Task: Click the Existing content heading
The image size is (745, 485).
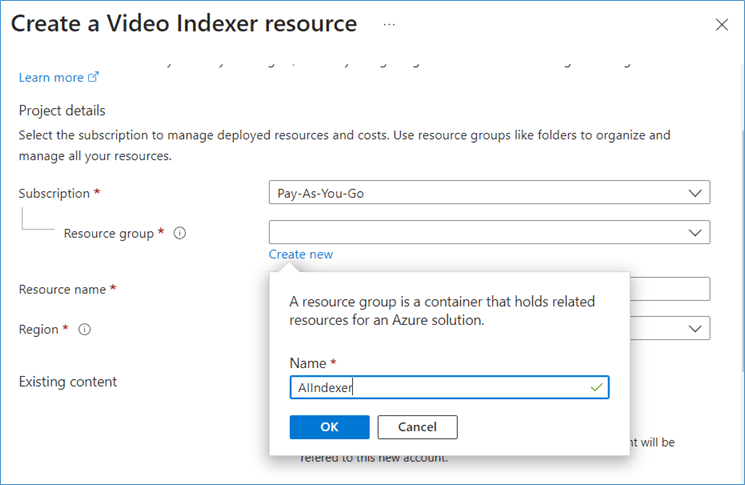Action: tap(68, 382)
